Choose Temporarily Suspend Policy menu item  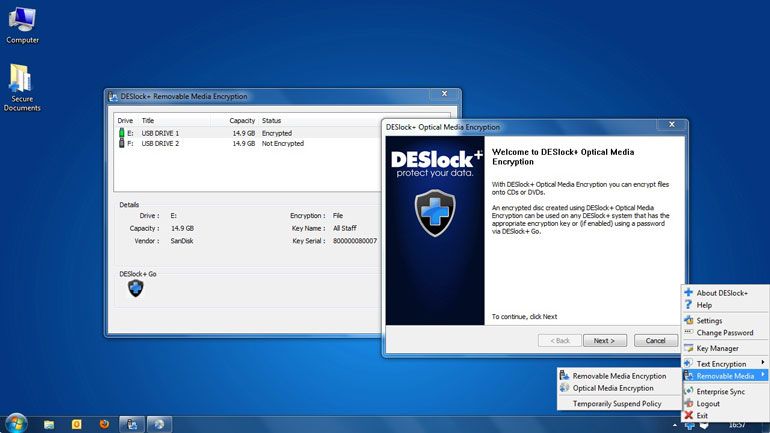click(x=617, y=404)
